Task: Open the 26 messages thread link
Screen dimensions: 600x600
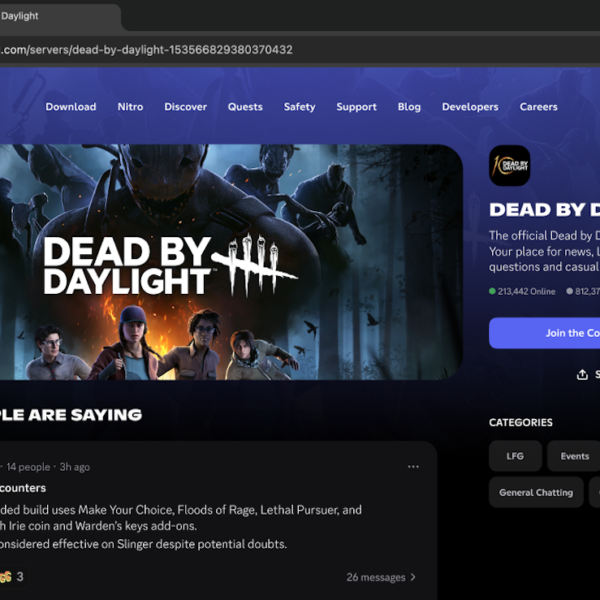Action: (381, 577)
